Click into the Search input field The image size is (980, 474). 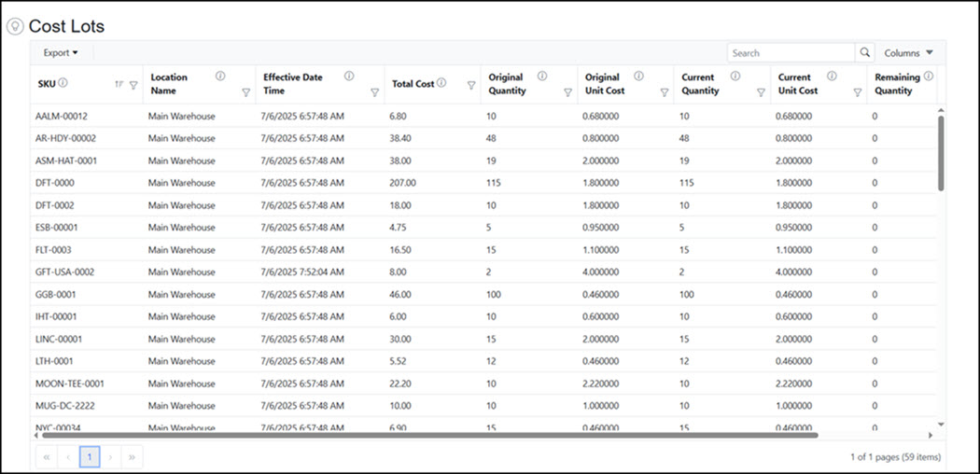tap(791, 53)
